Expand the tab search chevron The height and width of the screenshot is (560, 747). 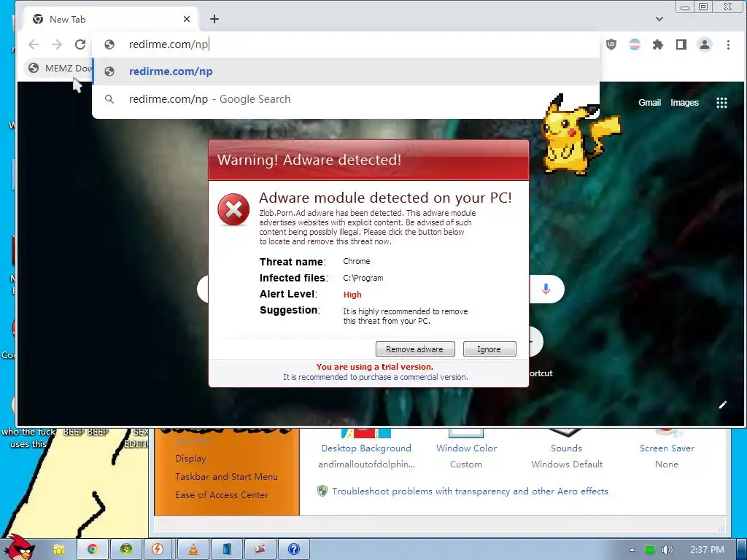(659, 19)
